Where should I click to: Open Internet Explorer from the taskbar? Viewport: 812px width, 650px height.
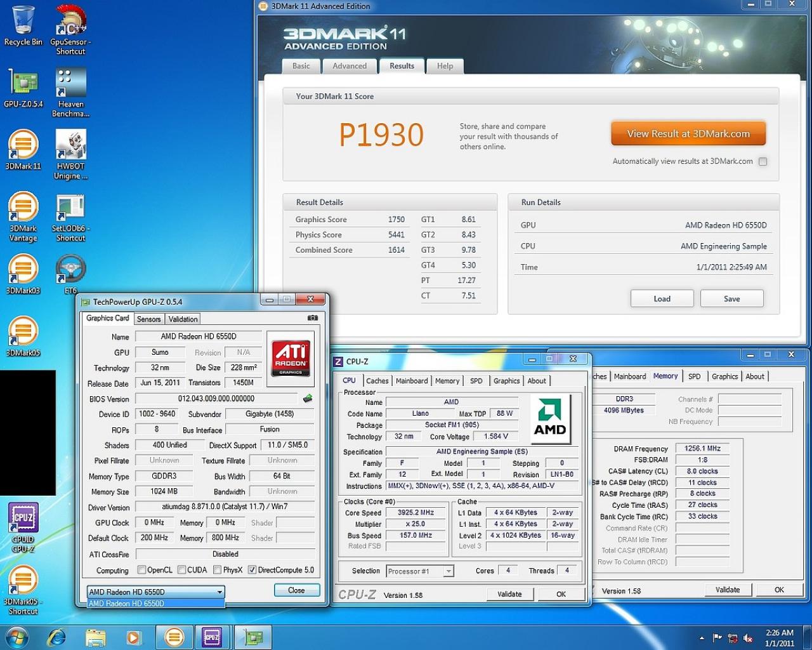(57, 637)
